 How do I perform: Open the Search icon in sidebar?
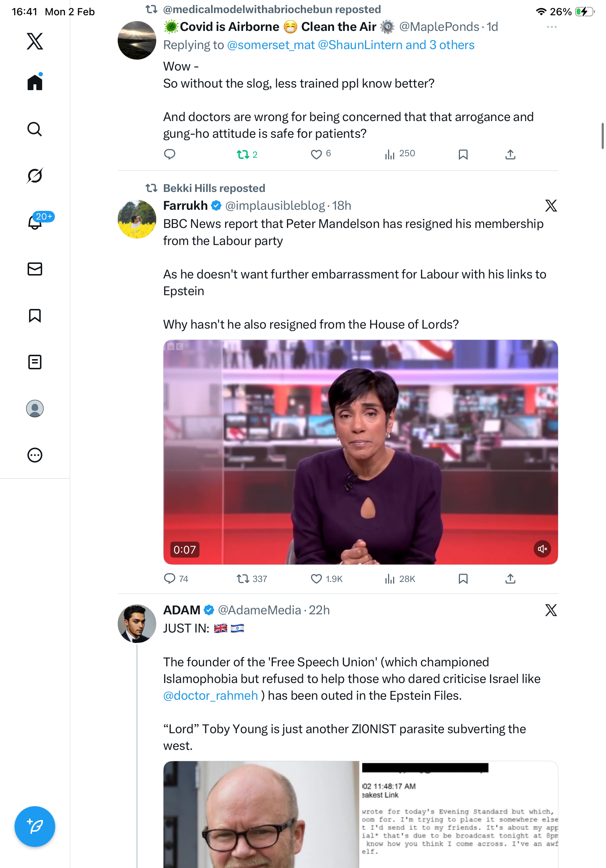[x=35, y=129]
